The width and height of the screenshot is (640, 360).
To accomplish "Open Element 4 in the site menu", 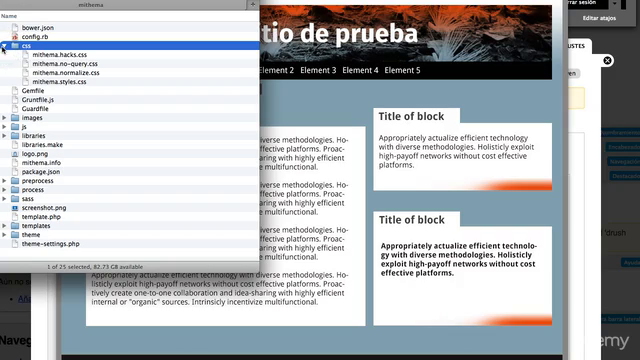I will [x=360, y=70].
